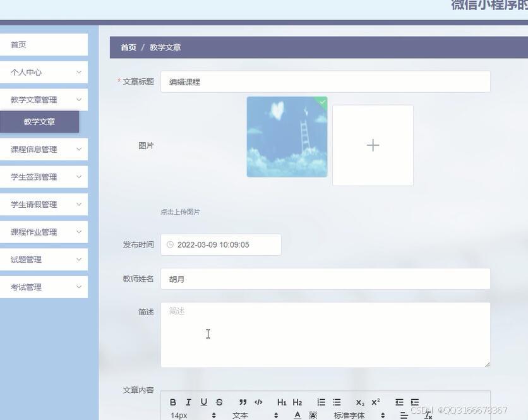Viewport: 528px width, 420px height.
Task: Insert a blockquote in the article editor
Action: pyautogui.click(x=243, y=402)
